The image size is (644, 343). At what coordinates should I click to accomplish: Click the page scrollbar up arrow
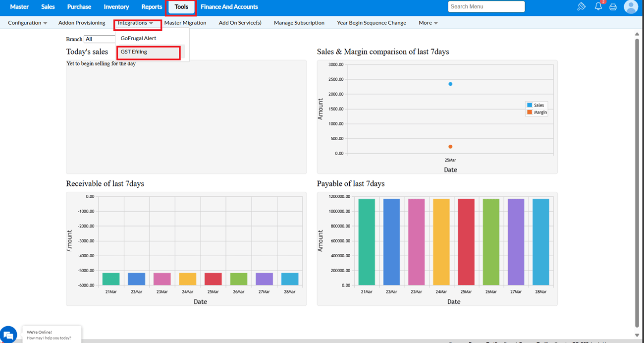(637, 34)
